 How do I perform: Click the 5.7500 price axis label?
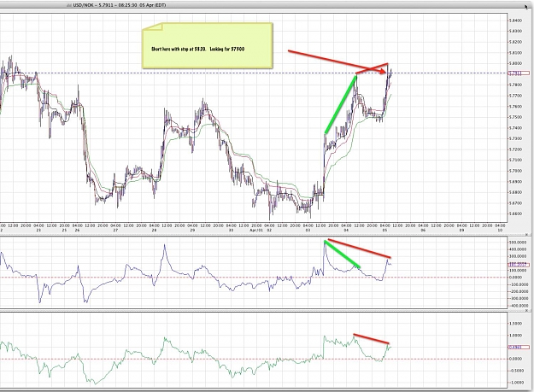(516, 117)
